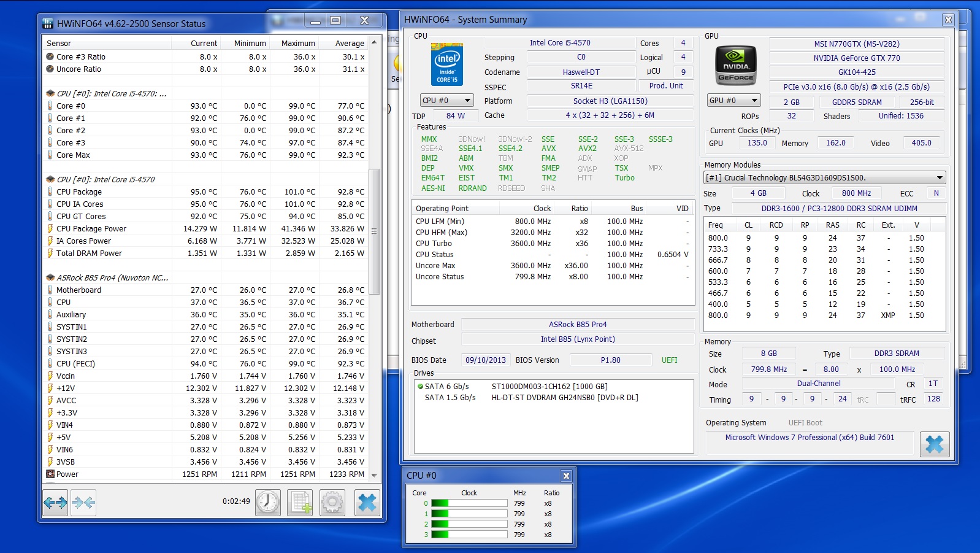Viewport: 980px width, 553px height.
Task: Select the CPU Turbo operating point row
Action: (553, 244)
